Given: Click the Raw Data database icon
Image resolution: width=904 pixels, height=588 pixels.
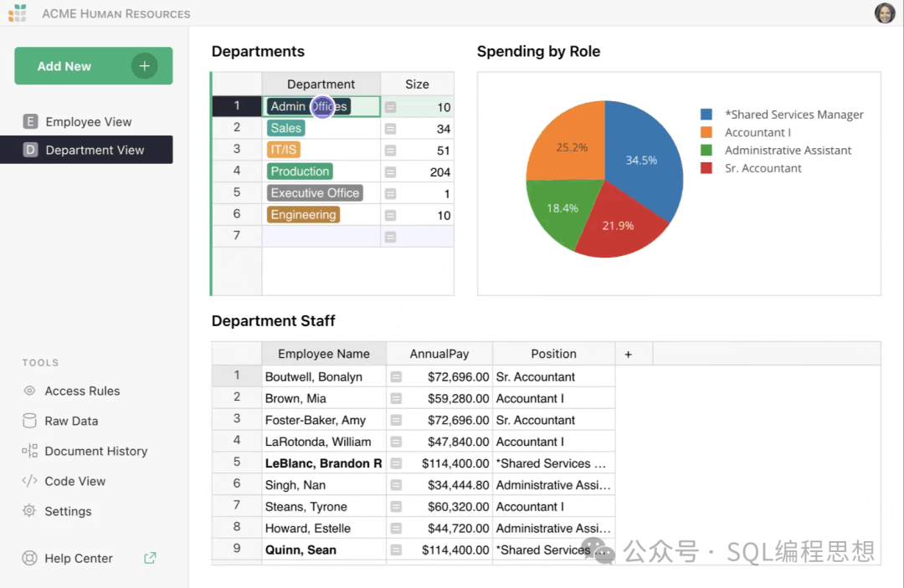Looking at the screenshot, I should [x=29, y=421].
